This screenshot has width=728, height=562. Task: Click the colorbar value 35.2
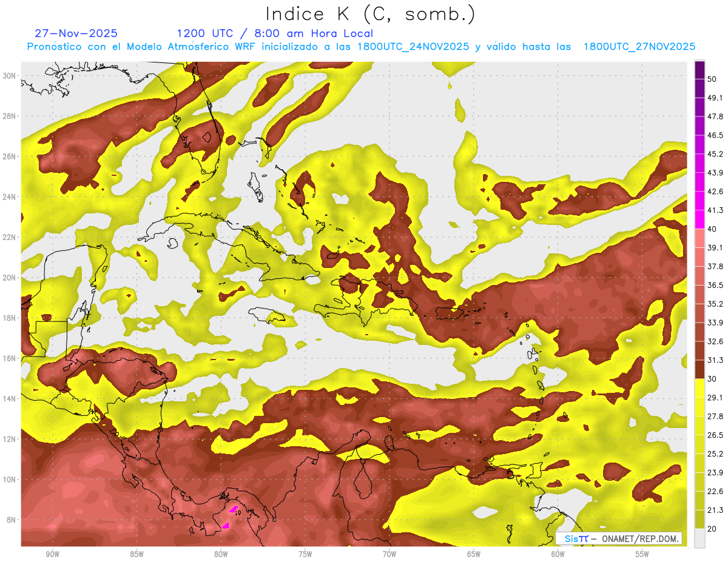coord(715,304)
